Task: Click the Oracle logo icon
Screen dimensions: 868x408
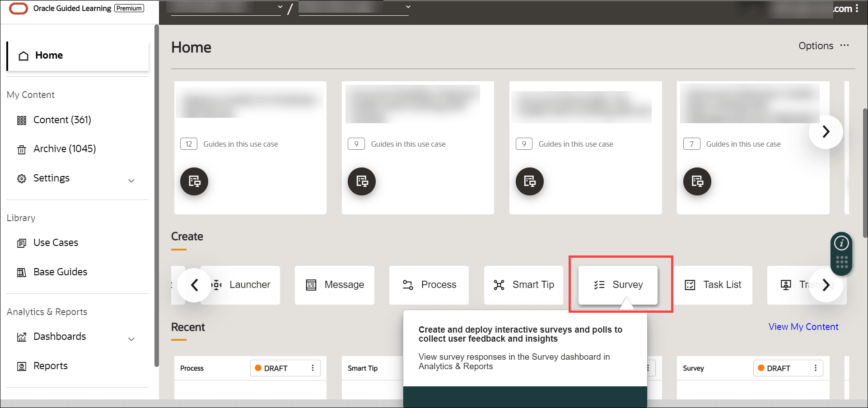Action: pos(19,8)
